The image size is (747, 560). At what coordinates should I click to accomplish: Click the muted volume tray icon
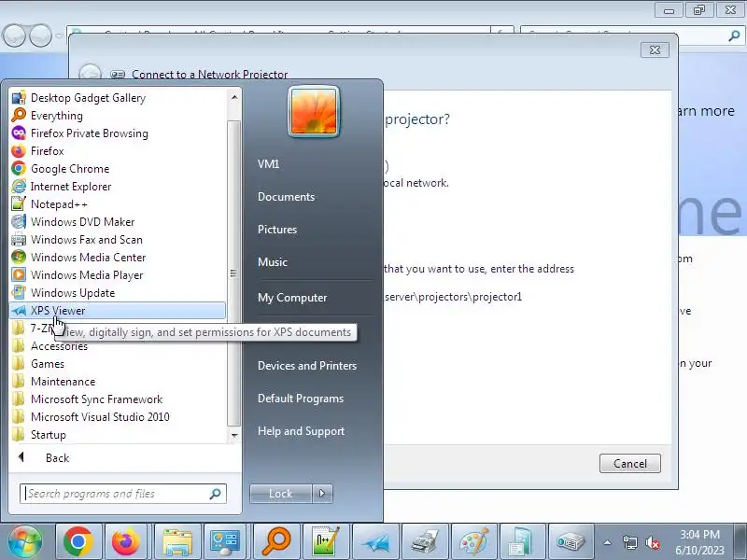point(652,542)
